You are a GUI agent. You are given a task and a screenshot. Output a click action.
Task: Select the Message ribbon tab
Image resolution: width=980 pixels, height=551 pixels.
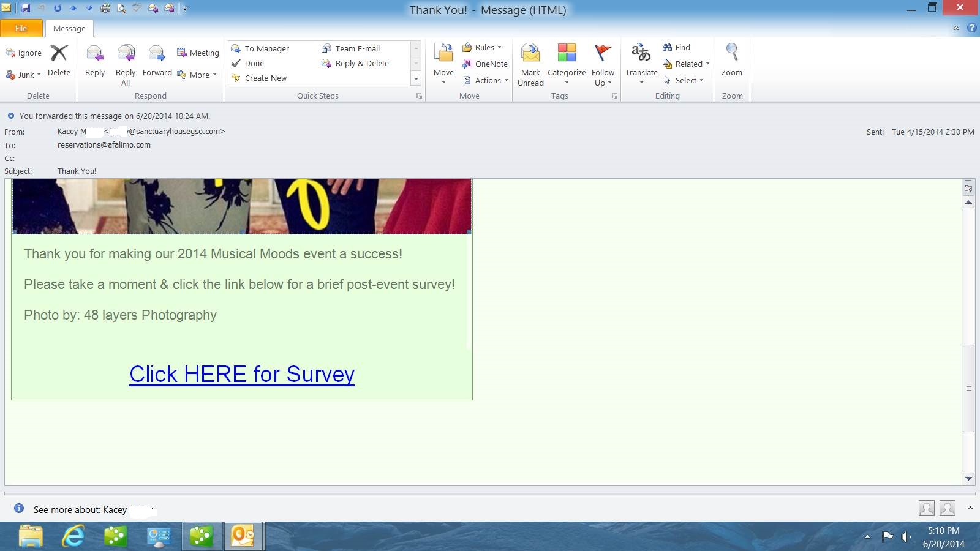pyautogui.click(x=69, y=28)
